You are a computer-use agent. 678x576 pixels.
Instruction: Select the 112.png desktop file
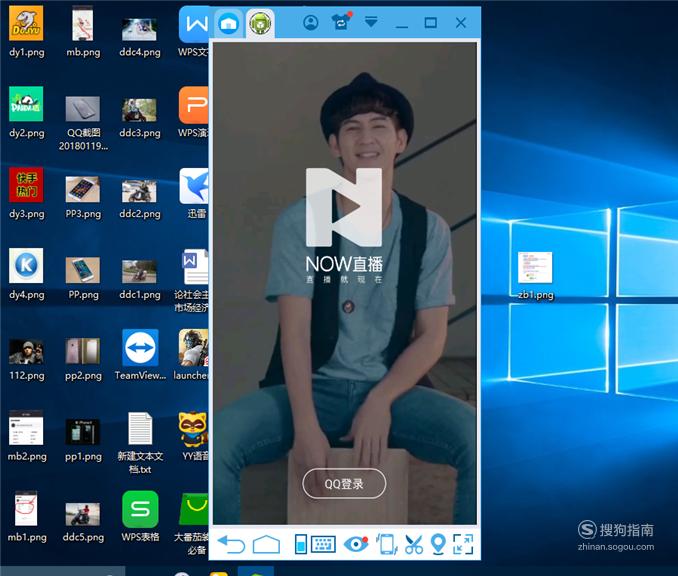click(26, 360)
